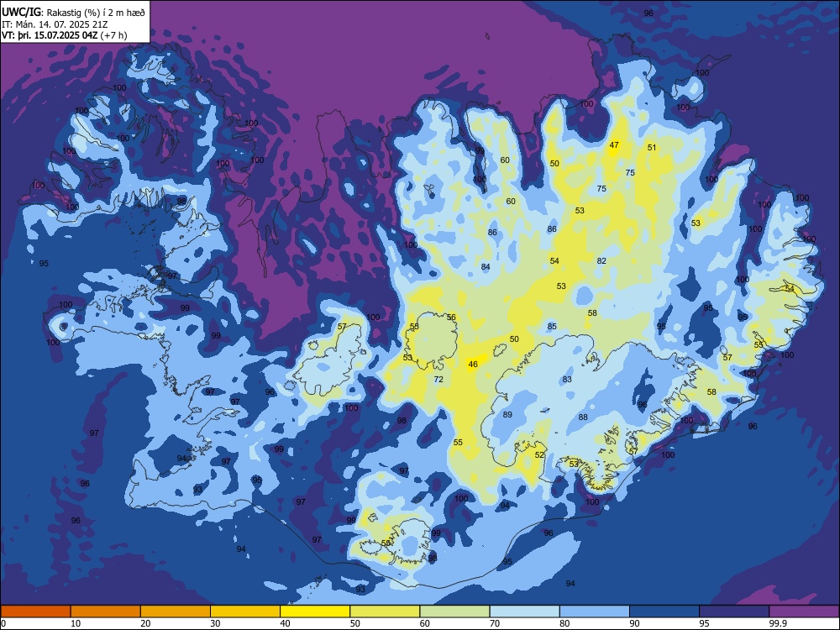Click the legend label '90'

click(634, 623)
